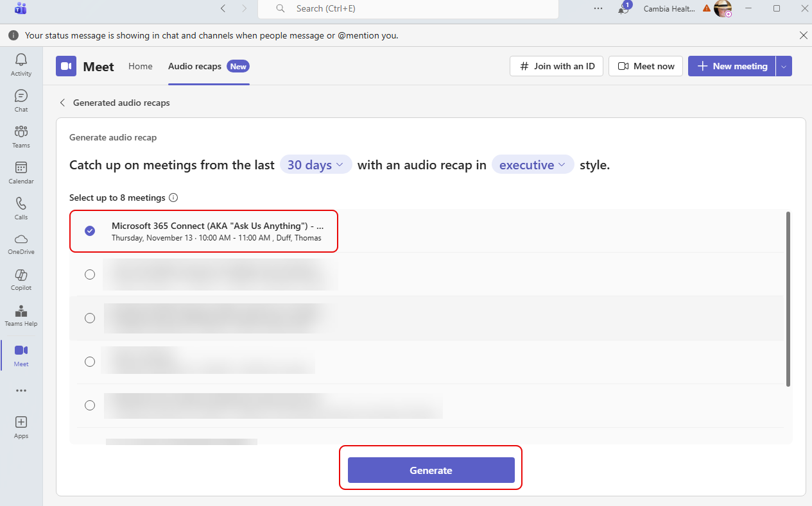Click the Search field at the top
This screenshot has height=506, width=812.
pyautogui.click(x=408, y=8)
